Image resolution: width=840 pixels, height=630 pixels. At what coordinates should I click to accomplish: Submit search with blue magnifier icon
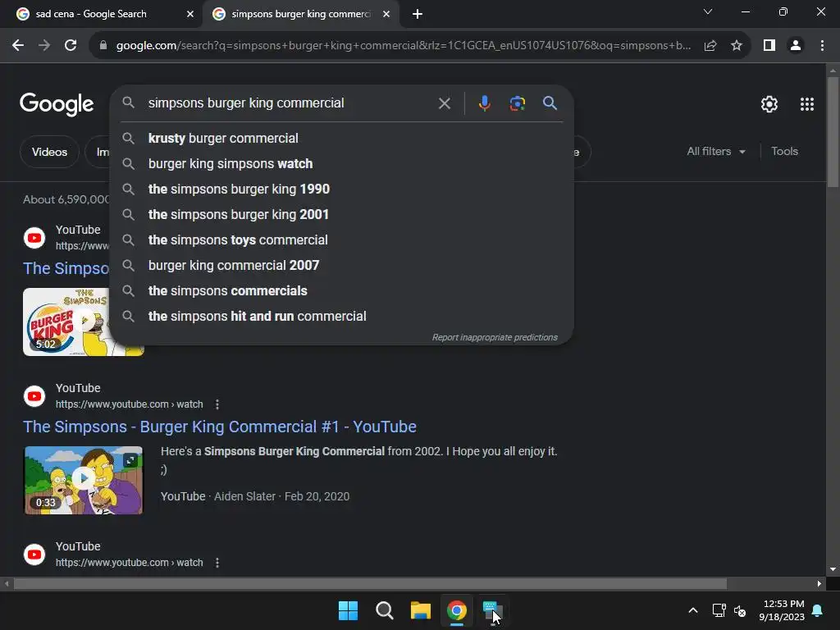coord(550,103)
